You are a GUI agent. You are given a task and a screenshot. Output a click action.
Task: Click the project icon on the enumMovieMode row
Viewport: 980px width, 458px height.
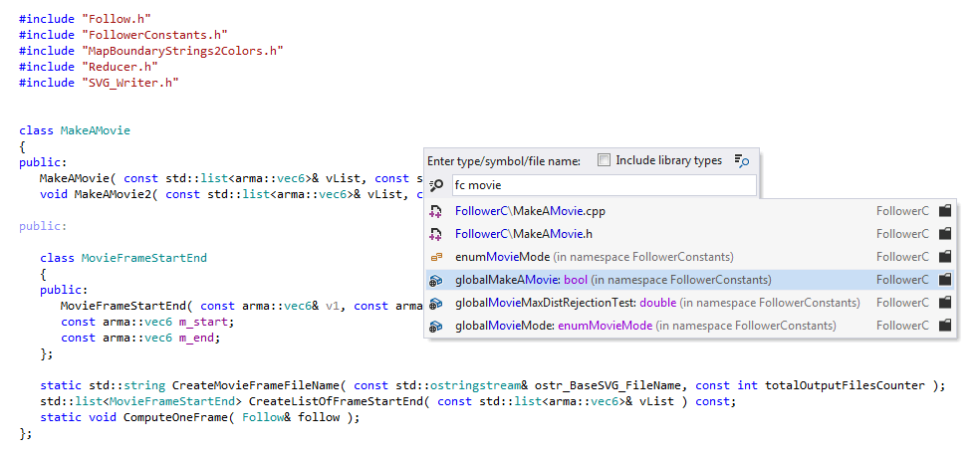point(945,257)
